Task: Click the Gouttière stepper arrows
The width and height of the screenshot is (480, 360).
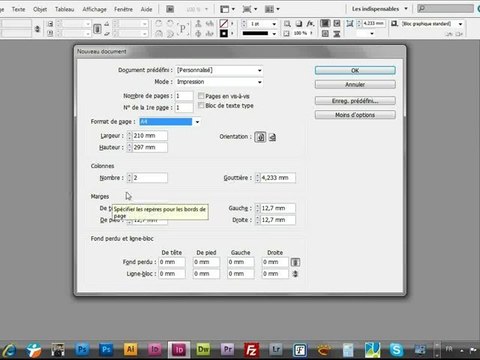Action: [x=257, y=178]
